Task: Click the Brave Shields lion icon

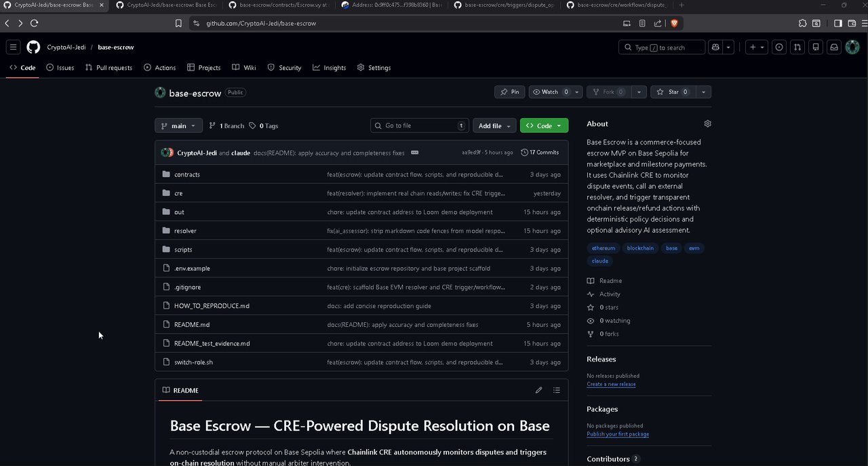Action: (x=674, y=23)
